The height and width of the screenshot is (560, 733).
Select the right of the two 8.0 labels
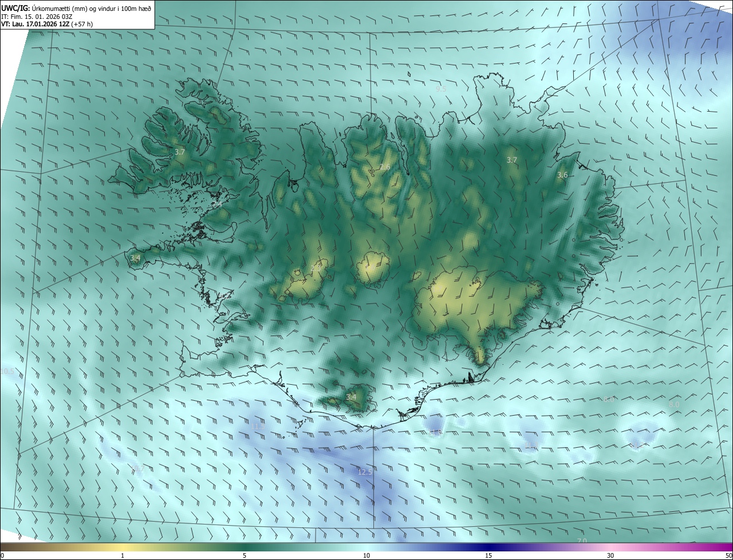point(675,404)
